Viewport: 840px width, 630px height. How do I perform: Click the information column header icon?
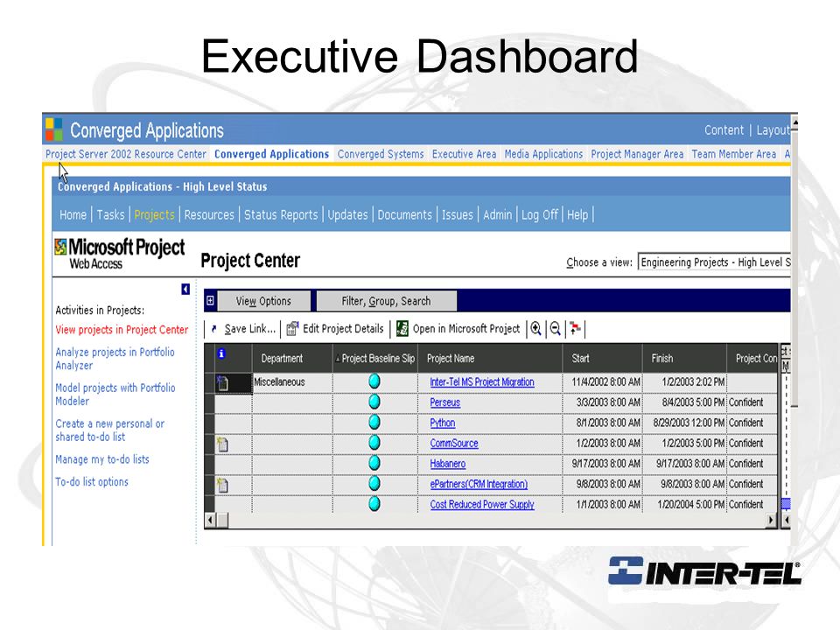221,353
